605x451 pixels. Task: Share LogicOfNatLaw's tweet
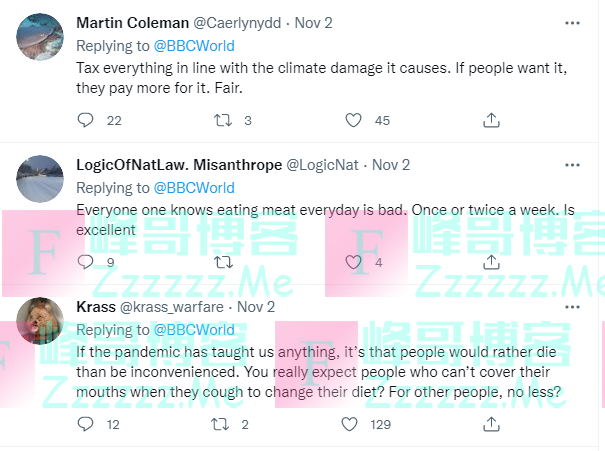pos(491,263)
